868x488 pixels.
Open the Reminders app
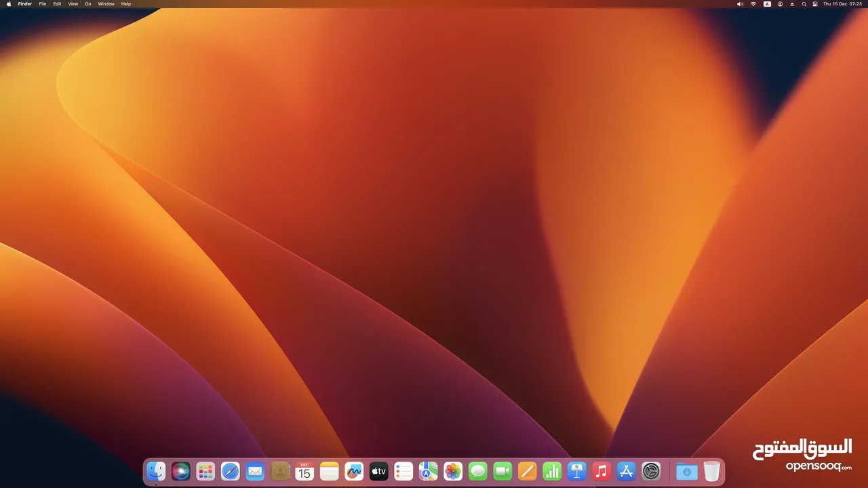click(403, 471)
